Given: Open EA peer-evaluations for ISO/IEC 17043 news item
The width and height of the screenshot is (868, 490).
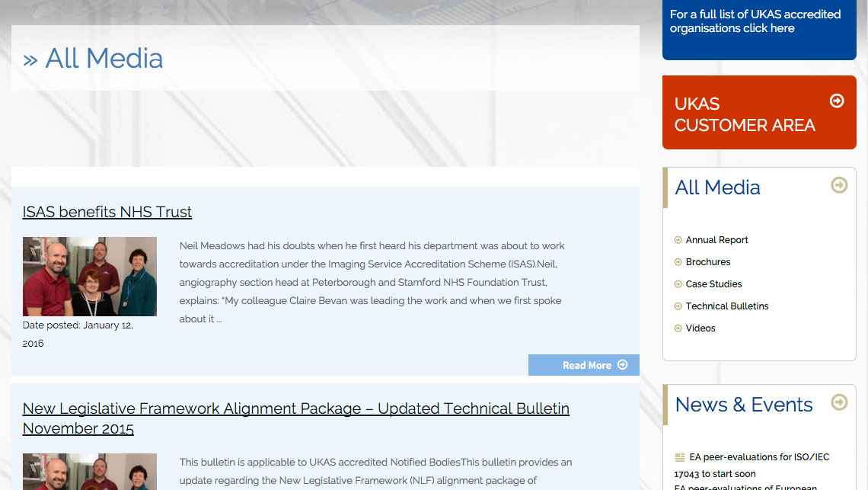Looking at the screenshot, I should click(752, 466).
